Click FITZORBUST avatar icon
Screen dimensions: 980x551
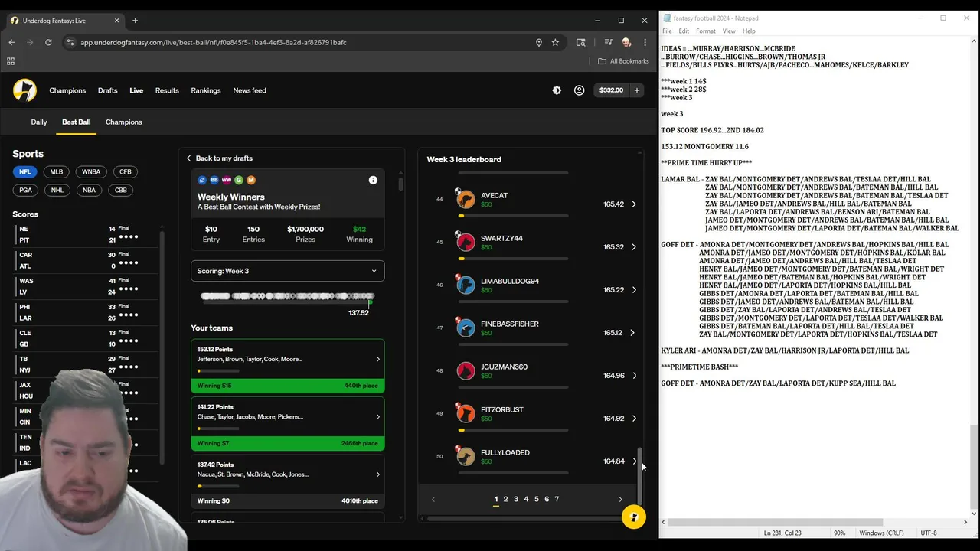[465, 414]
